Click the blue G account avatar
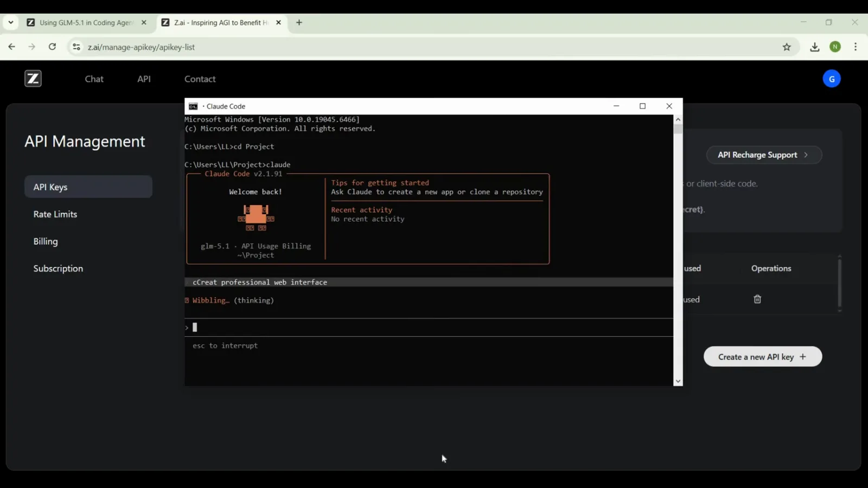 (x=832, y=79)
